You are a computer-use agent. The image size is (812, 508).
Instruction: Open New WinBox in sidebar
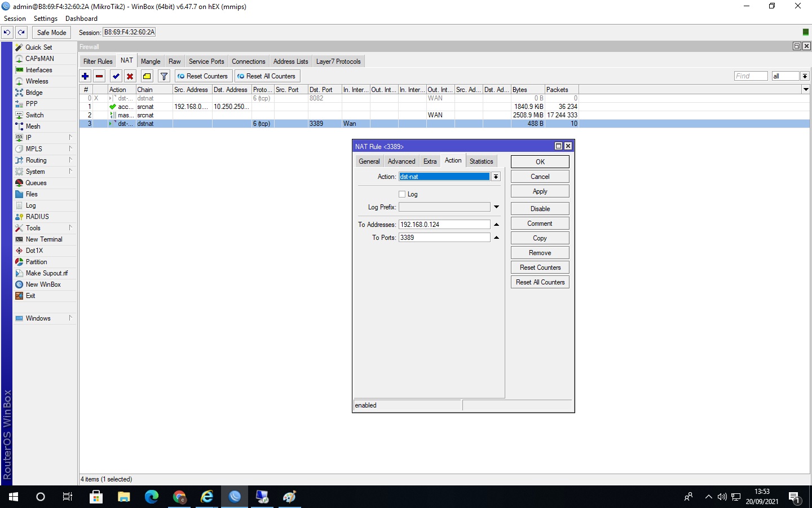(43, 284)
